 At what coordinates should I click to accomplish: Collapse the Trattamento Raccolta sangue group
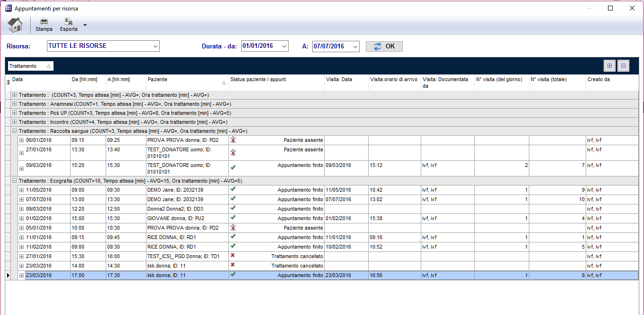[14, 131]
